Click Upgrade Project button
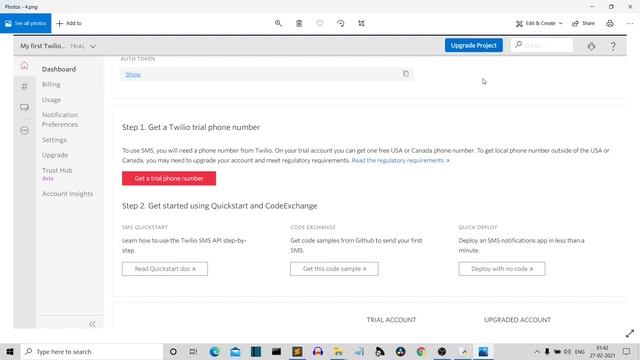The height and width of the screenshot is (360, 640). pyautogui.click(x=473, y=45)
